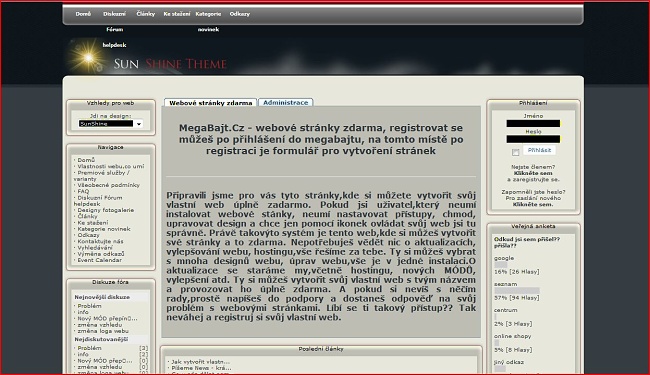Image resolution: width=650 pixels, height=375 pixels.
Task: Open Kontaktujte nás link
Action: (100, 241)
